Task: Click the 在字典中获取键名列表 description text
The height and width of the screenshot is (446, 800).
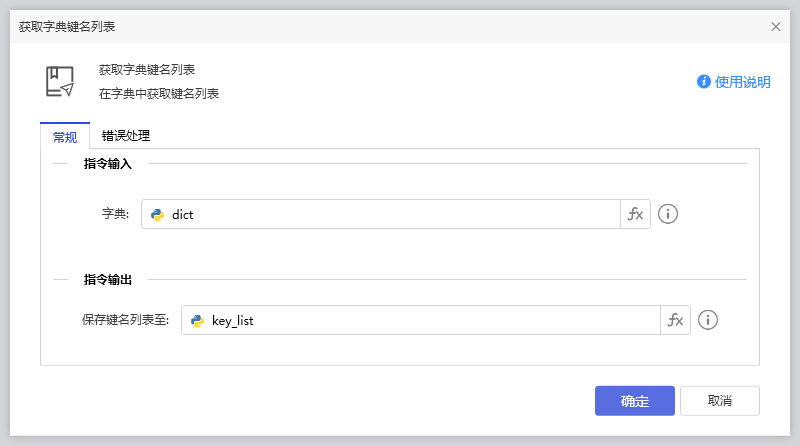Action: (159, 94)
